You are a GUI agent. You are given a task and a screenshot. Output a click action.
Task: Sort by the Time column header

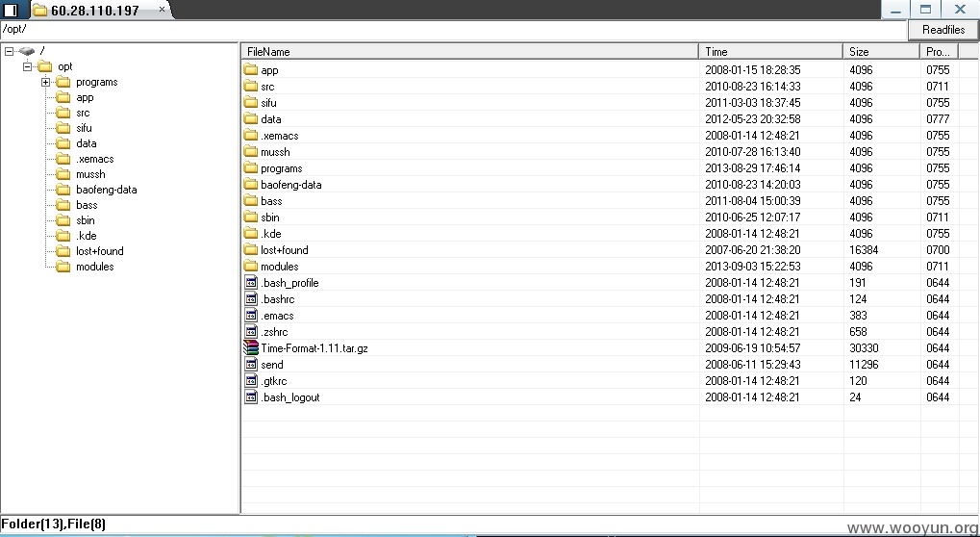[770, 51]
